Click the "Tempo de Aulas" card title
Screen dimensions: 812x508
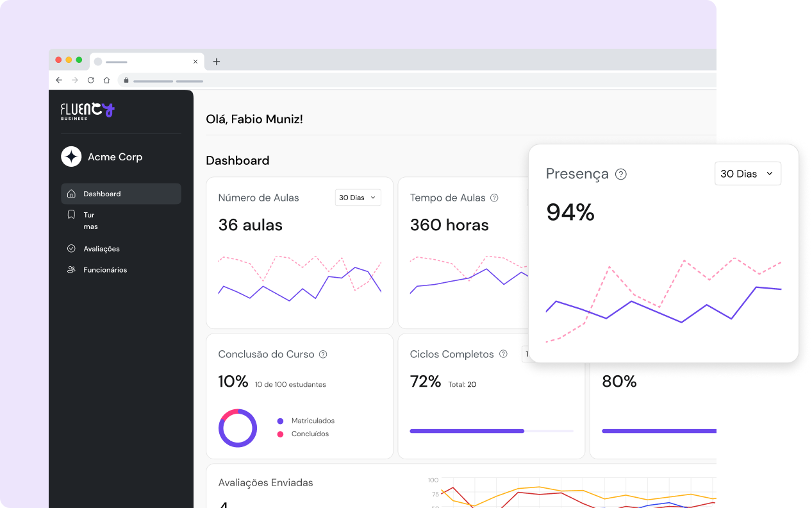(x=447, y=198)
